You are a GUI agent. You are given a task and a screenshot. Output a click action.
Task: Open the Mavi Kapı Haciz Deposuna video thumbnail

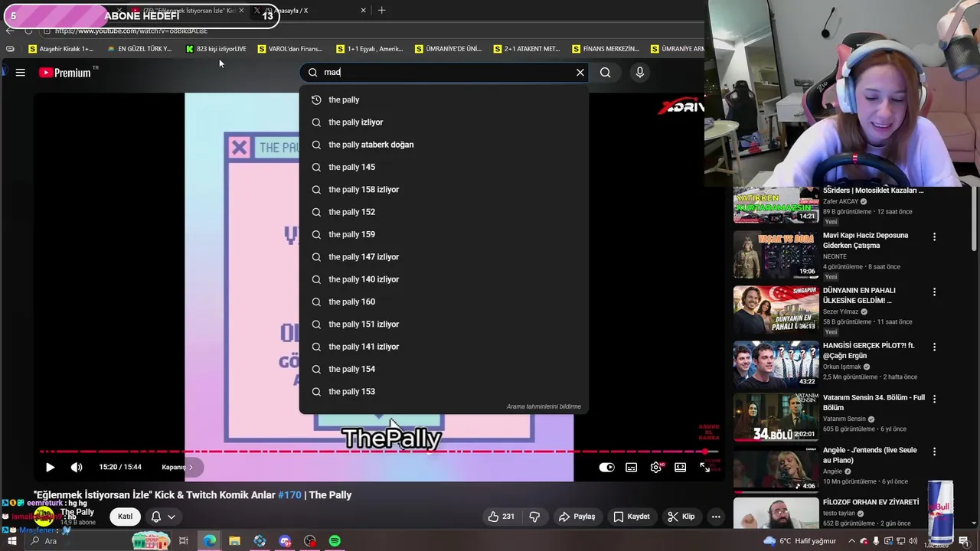(776, 255)
